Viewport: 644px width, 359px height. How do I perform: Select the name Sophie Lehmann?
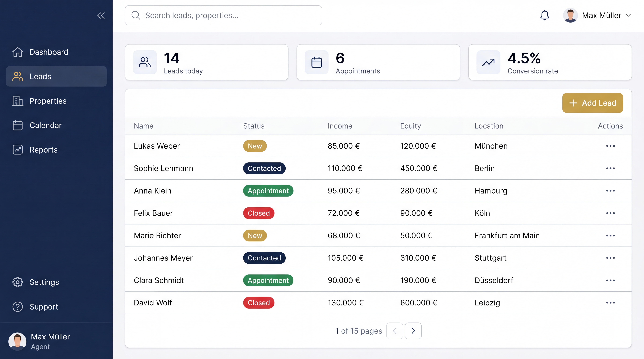coord(163,169)
